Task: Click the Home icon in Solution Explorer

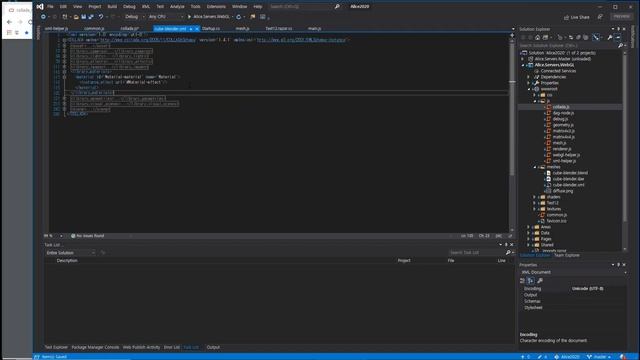Action: [x=538, y=38]
